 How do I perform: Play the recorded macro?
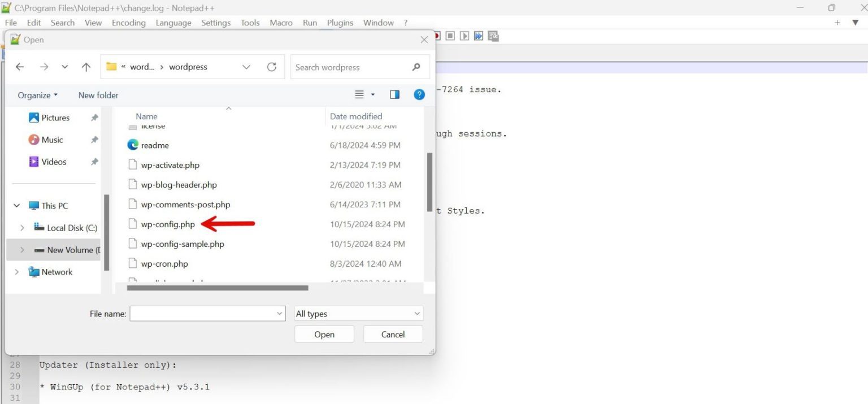tap(464, 36)
